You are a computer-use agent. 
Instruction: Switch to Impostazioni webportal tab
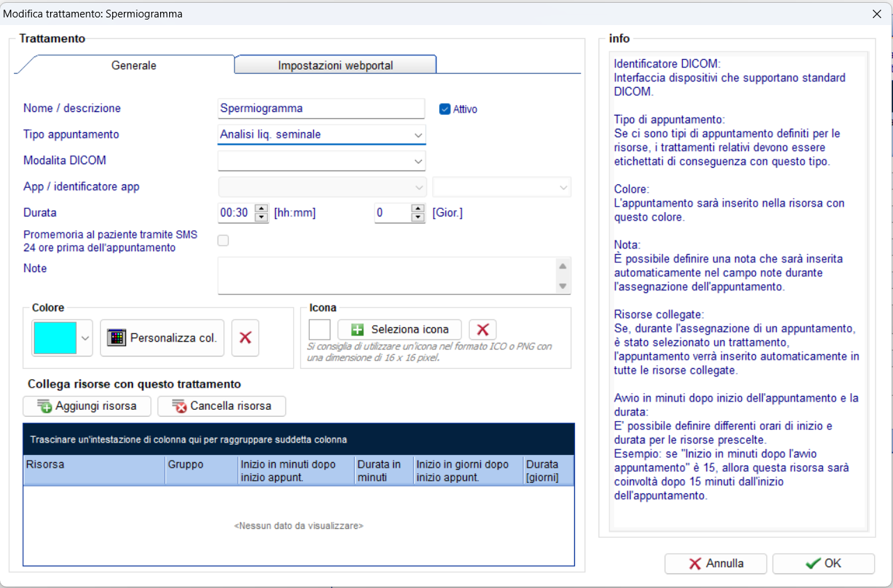click(335, 65)
